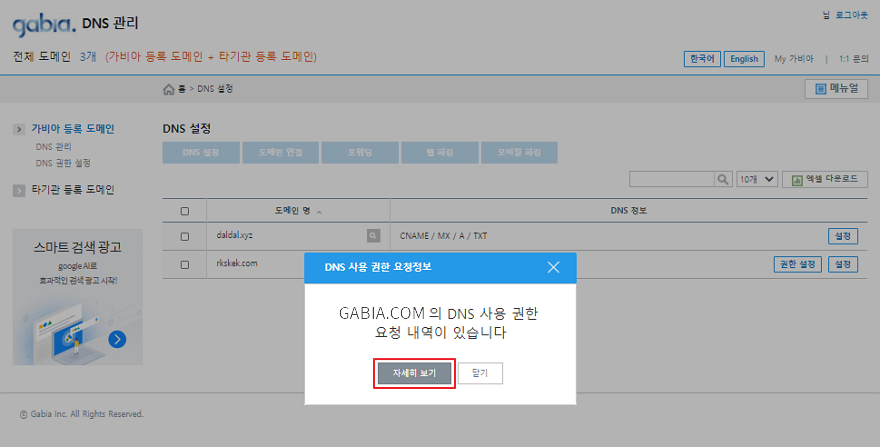Close the DNS permission dialog with the X

553,267
